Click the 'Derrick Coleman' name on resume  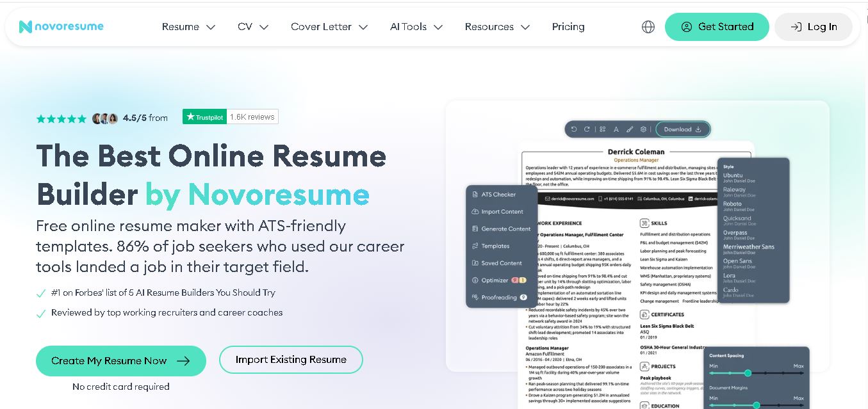[635, 152]
